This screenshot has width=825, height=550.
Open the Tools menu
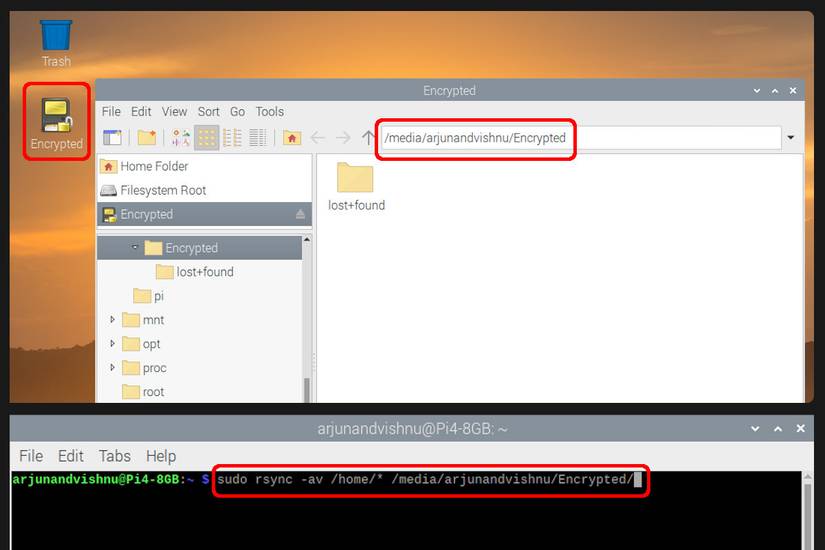tap(270, 112)
